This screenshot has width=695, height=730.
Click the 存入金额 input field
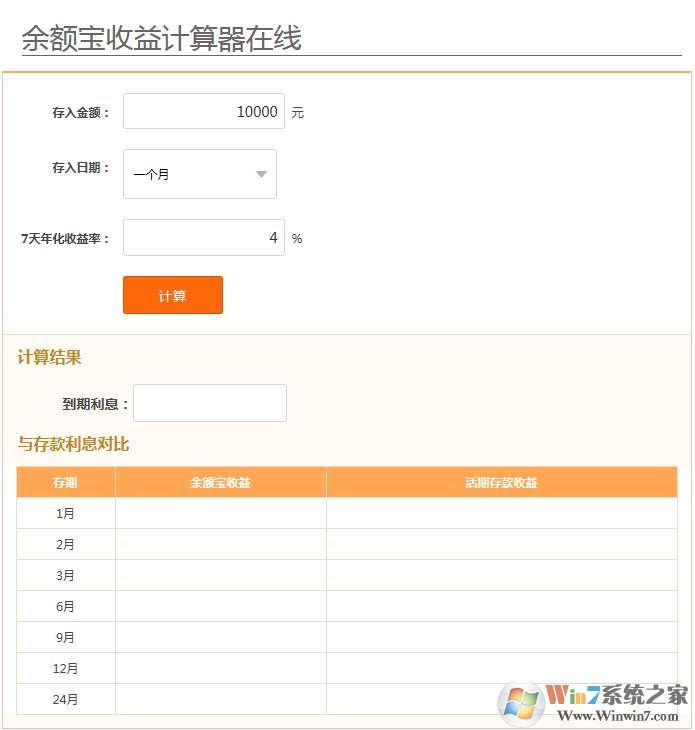pos(204,112)
